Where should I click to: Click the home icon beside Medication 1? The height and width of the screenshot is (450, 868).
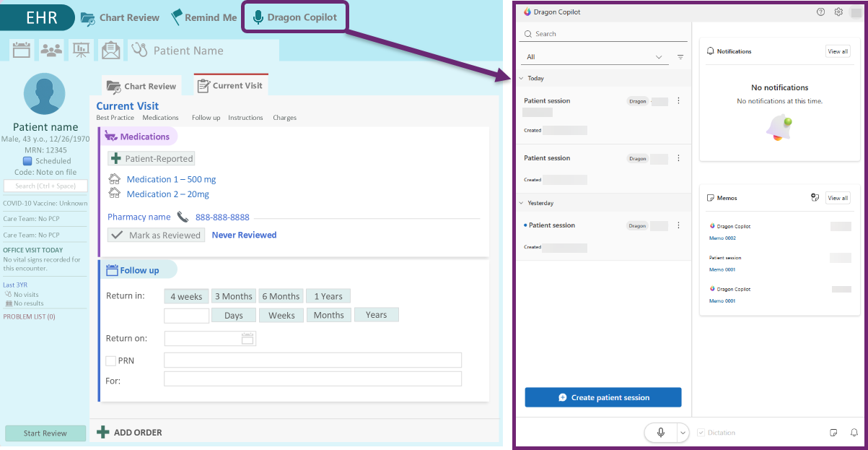click(114, 179)
